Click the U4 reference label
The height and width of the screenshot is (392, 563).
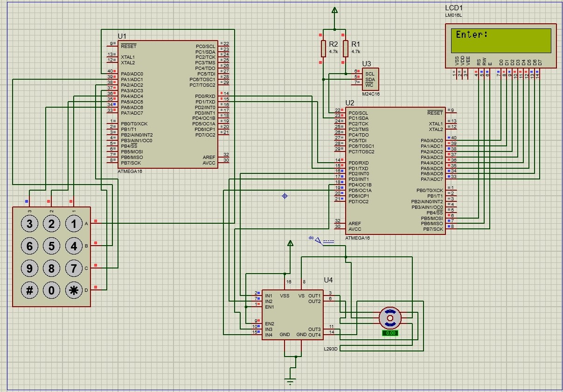click(328, 280)
